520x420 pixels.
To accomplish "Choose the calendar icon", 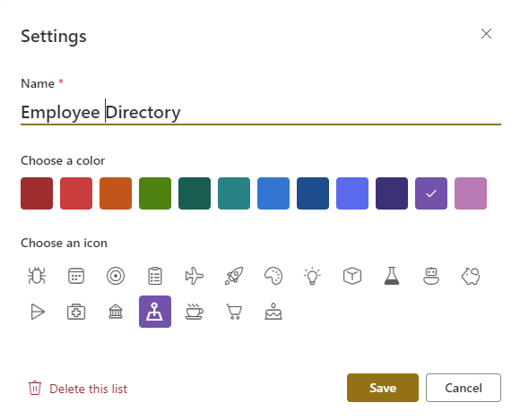I will click(76, 276).
